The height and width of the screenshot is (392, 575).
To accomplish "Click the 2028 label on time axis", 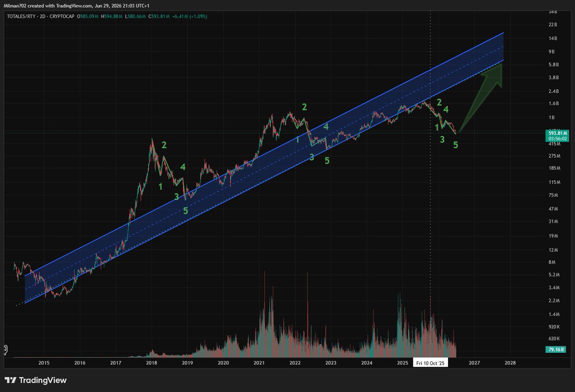I will [510, 363].
